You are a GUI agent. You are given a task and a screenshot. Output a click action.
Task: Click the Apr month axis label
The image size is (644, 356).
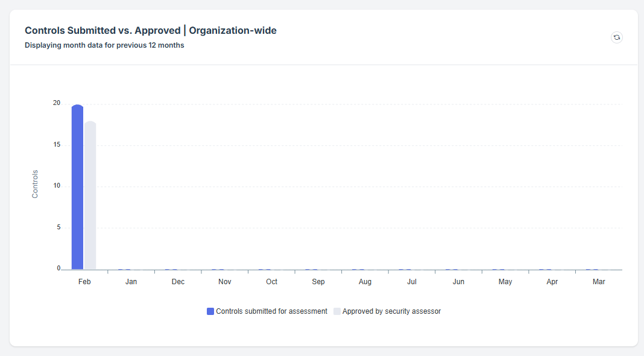[552, 282]
